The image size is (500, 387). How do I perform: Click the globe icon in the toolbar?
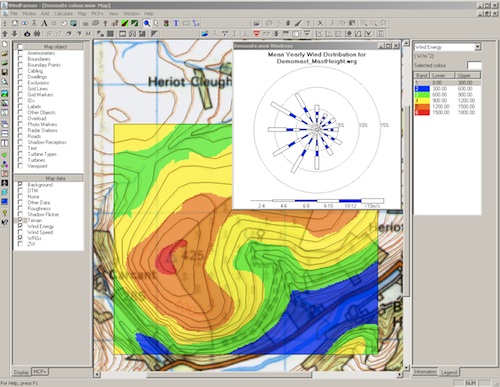tap(74, 23)
